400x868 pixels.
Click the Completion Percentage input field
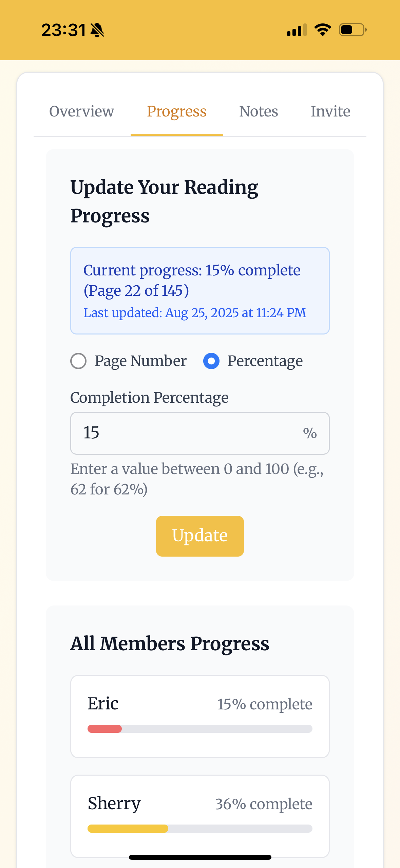pos(190,433)
